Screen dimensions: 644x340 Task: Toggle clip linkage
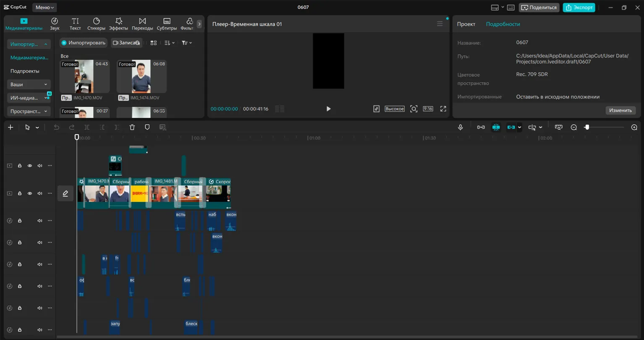[x=511, y=127]
